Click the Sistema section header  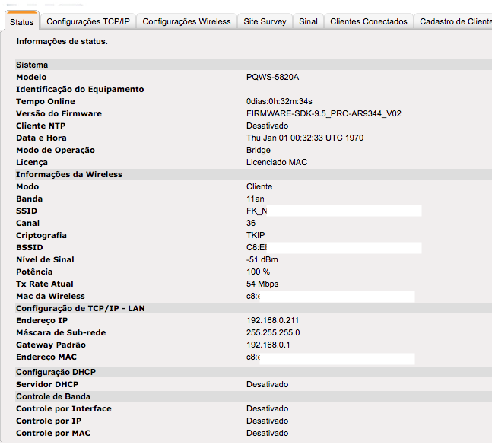32,65
